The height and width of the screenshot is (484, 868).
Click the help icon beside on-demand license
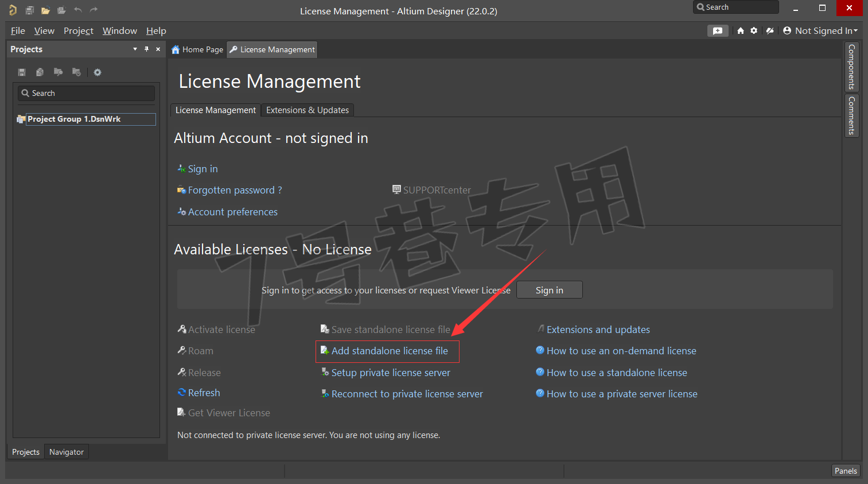[x=540, y=350]
